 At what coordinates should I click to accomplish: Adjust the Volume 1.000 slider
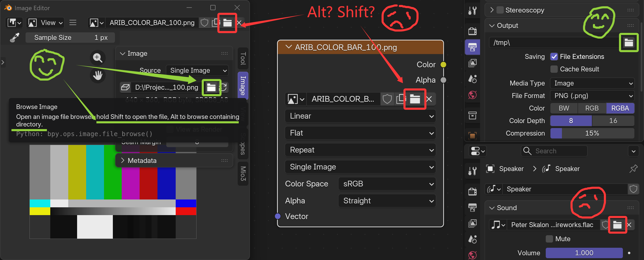pos(584,253)
